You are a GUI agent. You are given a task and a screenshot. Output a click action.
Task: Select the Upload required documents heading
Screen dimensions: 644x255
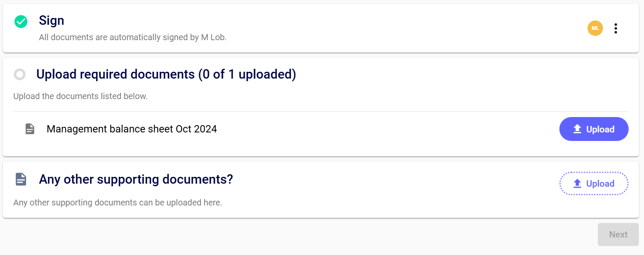pyautogui.click(x=115, y=74)
